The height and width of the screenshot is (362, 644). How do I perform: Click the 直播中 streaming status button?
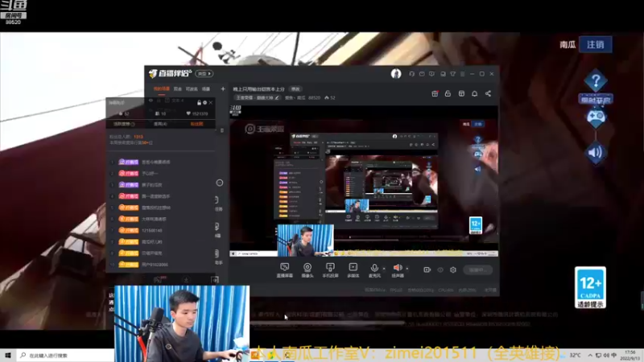coord(477,269)
